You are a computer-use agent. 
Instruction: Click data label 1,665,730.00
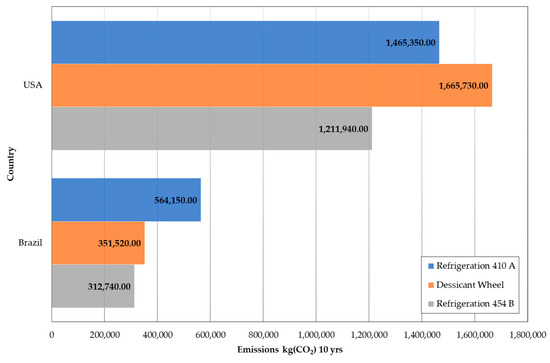coord(463,86)
